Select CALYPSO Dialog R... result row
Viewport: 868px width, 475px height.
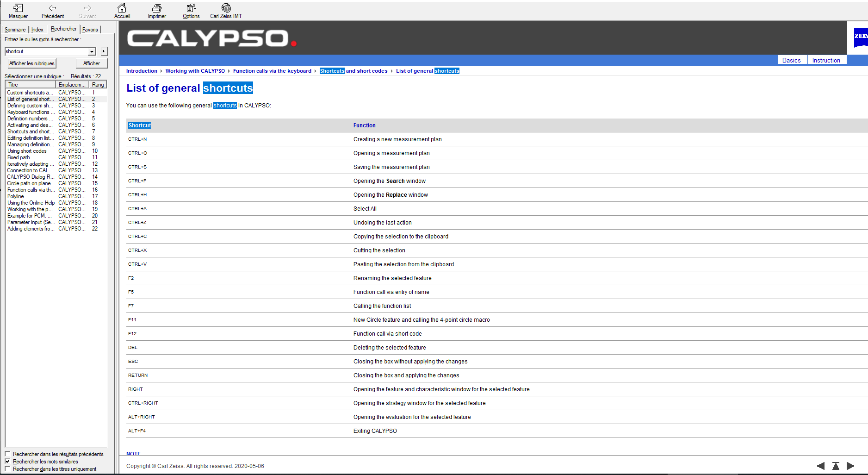coord(56,177)
